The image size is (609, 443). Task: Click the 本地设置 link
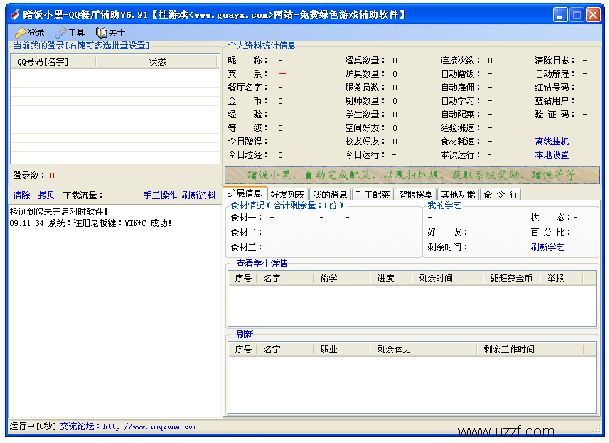pos(552,155)
